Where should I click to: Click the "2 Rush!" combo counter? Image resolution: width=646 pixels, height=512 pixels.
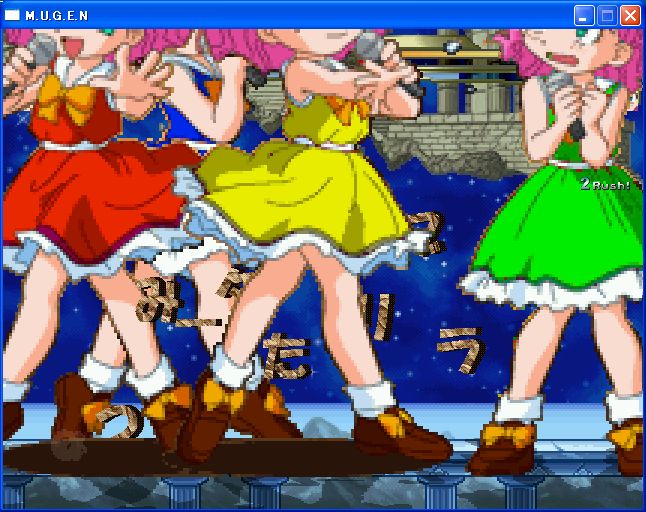pyautogui.click(x=606, y=184)
